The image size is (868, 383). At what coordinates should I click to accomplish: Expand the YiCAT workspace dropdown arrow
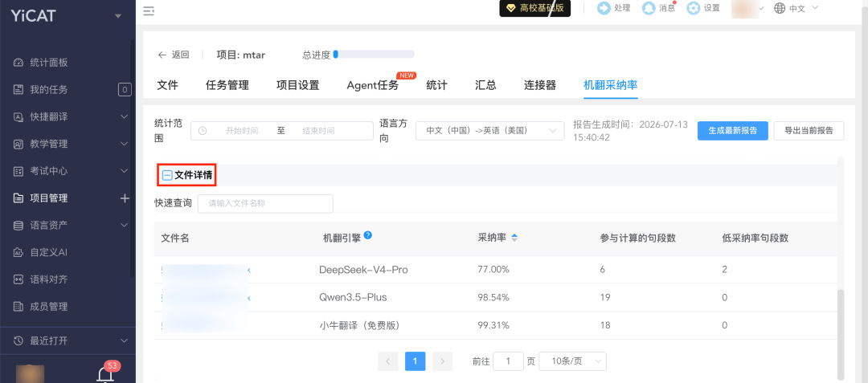click(x=117, y=16)
